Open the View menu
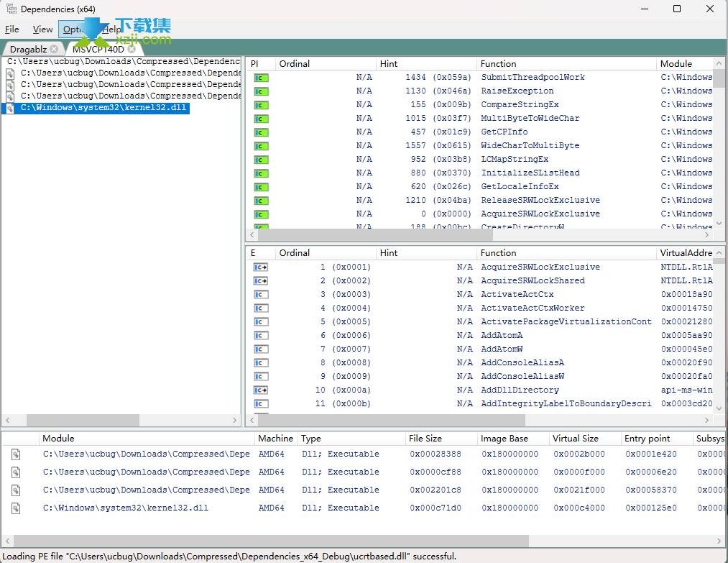 (42, 29)
